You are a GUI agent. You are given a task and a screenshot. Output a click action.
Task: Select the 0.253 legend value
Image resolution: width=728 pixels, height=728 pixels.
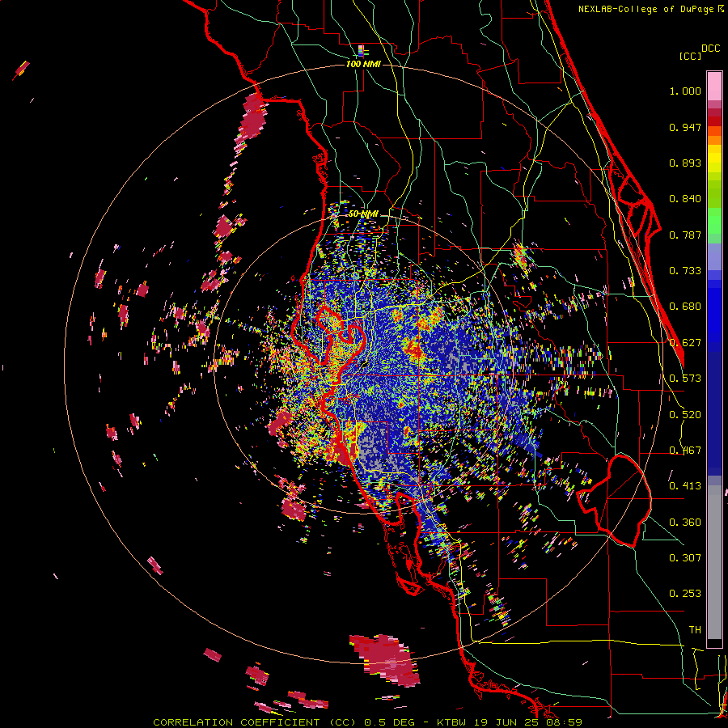pos(685,594)
